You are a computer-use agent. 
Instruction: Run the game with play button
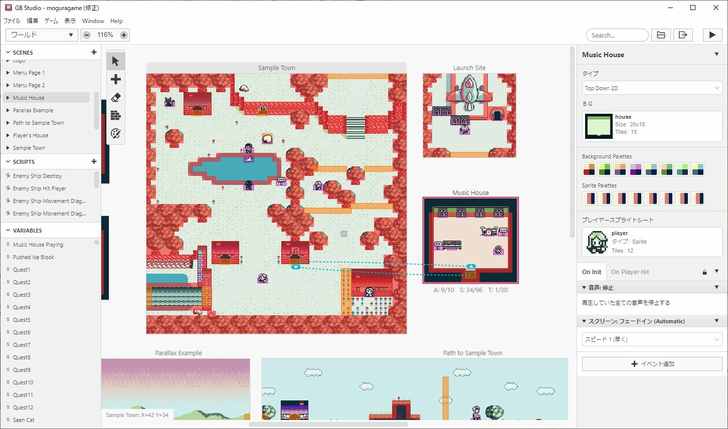tap(712, 35)
